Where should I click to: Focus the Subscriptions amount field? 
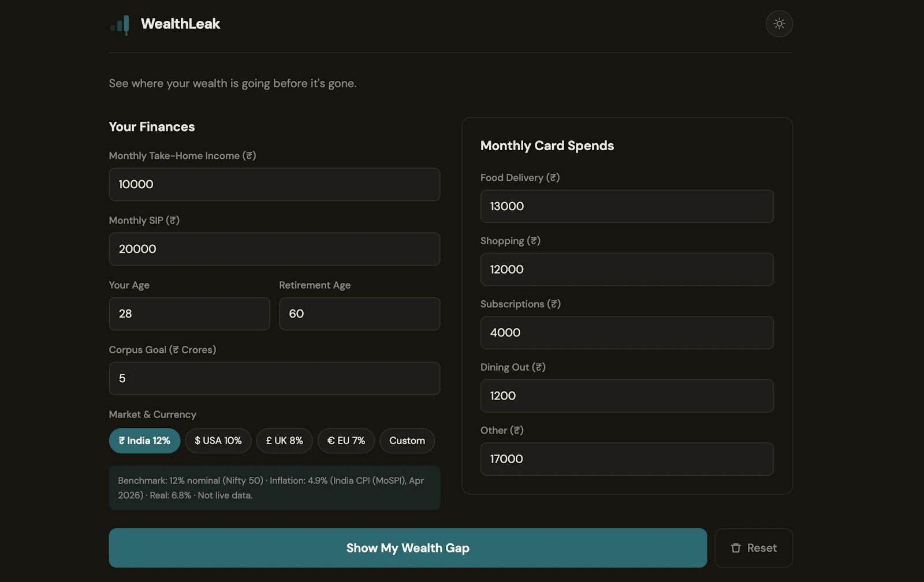tap(627, 333)
